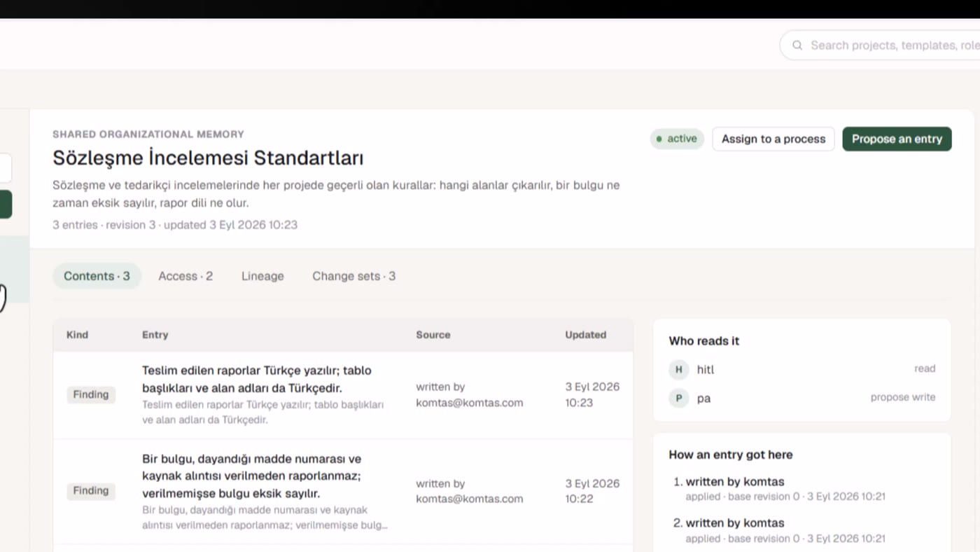The image size is (980, 552).
Task: View the Change sets tab
Action: [353, 276]
